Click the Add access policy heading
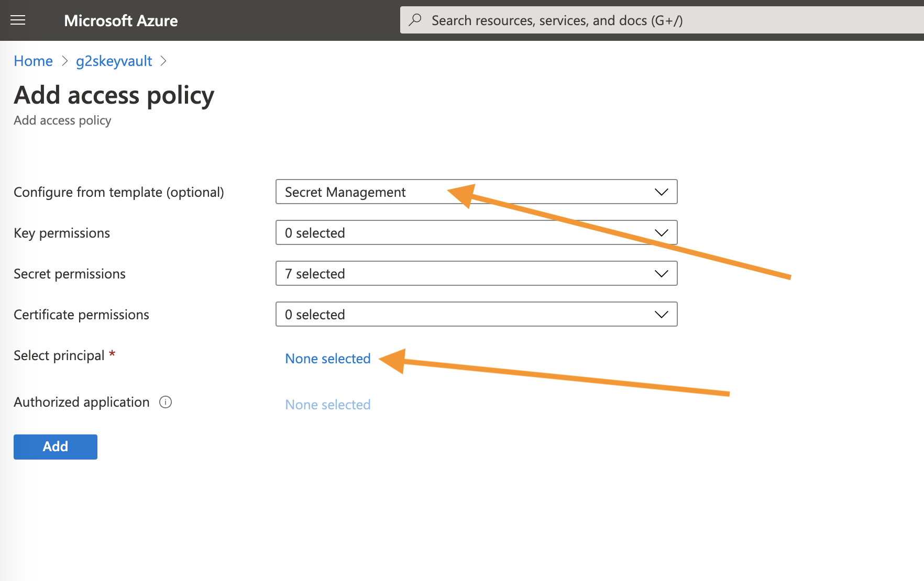The image size is (924, 581). [114, 95]
